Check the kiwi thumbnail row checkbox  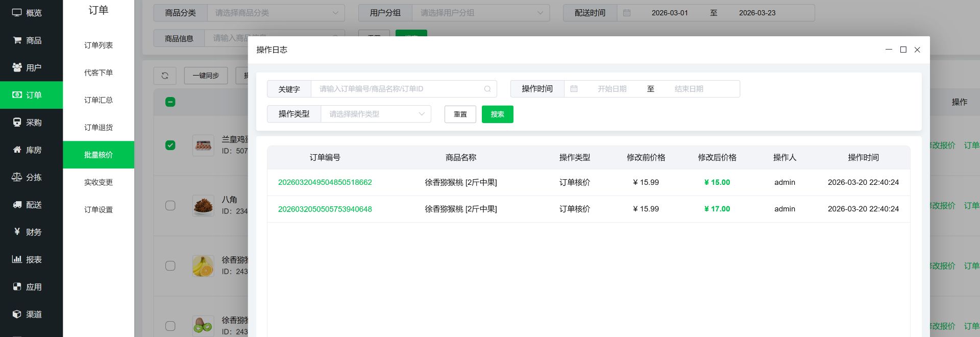pyautogui.click(x=170, y=326)
